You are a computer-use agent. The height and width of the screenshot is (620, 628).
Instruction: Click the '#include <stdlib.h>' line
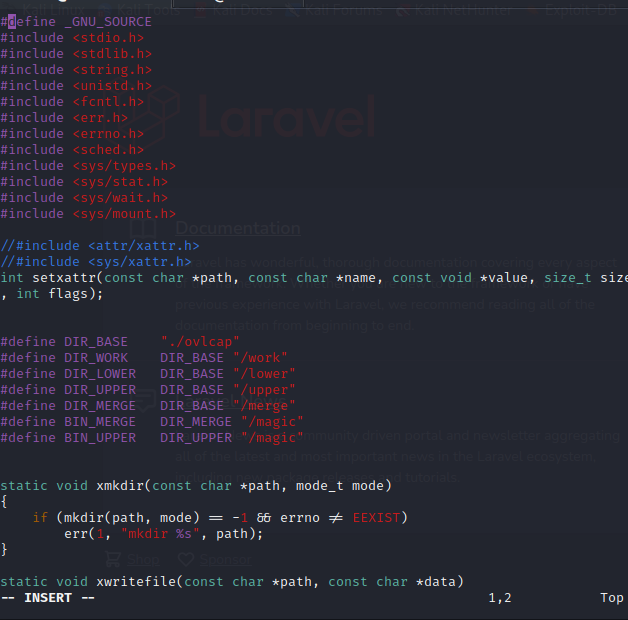click(76, 54)
